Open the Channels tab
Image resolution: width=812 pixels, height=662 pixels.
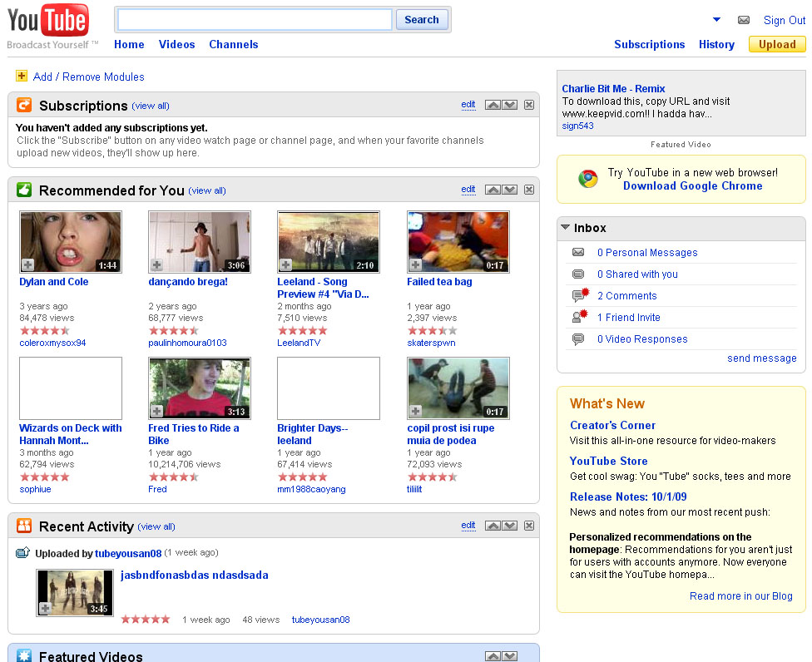(x=234, y=45)
